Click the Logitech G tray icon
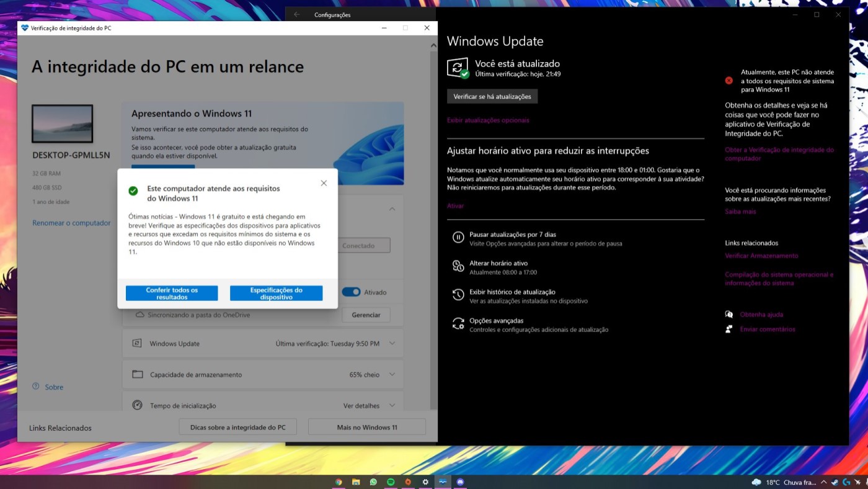The image size is (868, 489). click(x=846, y=482)
